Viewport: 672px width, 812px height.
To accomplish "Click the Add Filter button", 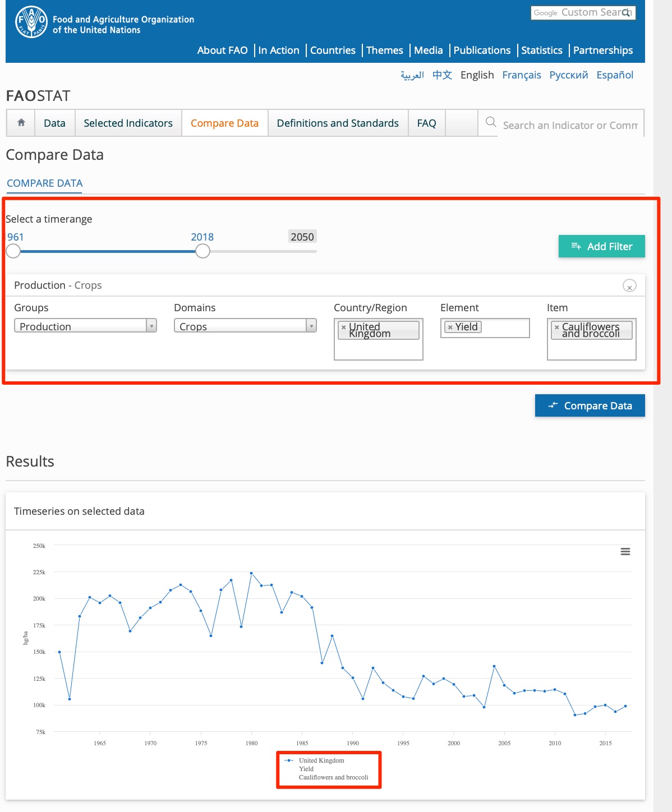I will (602, 246).
